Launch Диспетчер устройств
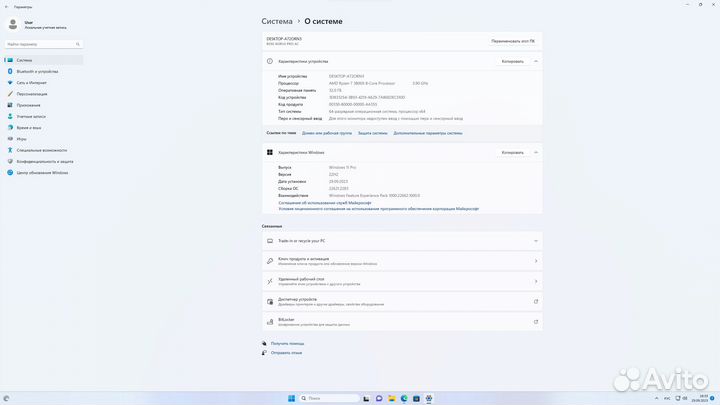The image size is (720, 405). [402, 302]
